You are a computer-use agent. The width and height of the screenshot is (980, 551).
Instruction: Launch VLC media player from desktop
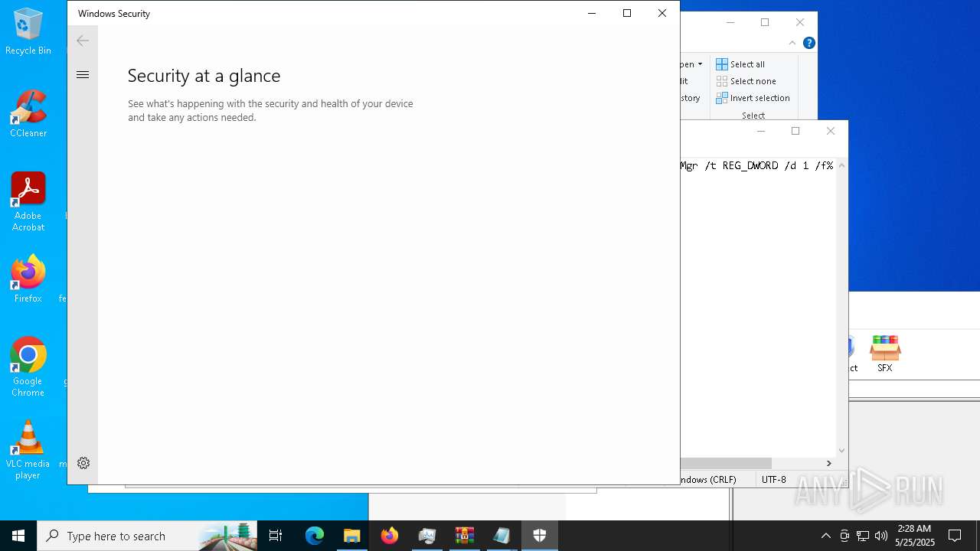(28, 450)
